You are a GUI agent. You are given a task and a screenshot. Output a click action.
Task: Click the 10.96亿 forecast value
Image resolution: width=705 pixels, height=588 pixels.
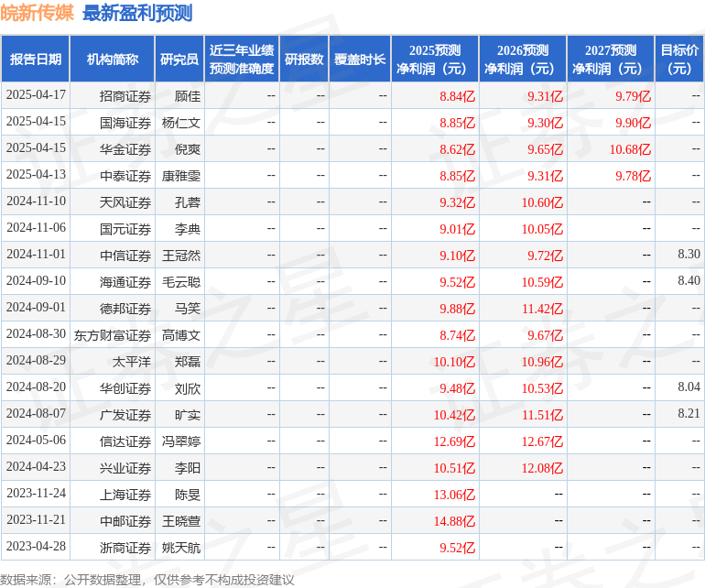pyautogui.click(x=542, y=362)
